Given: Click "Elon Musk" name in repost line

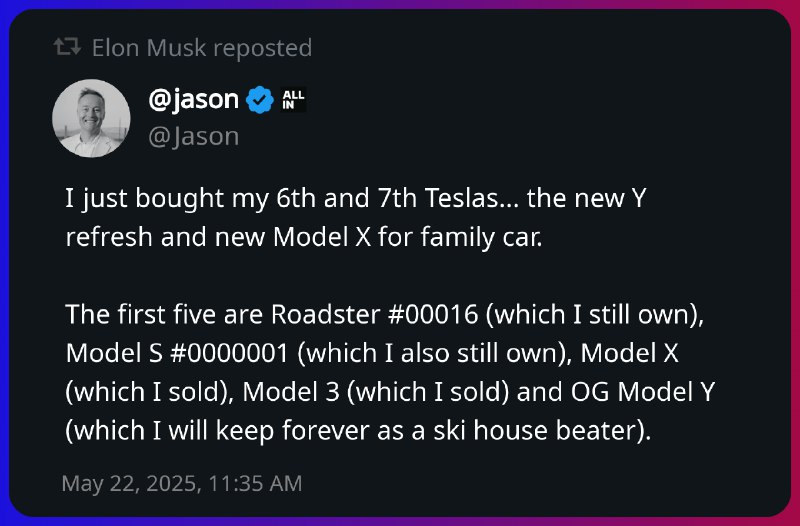Looking at the screenshot, I should coord(149,48).
